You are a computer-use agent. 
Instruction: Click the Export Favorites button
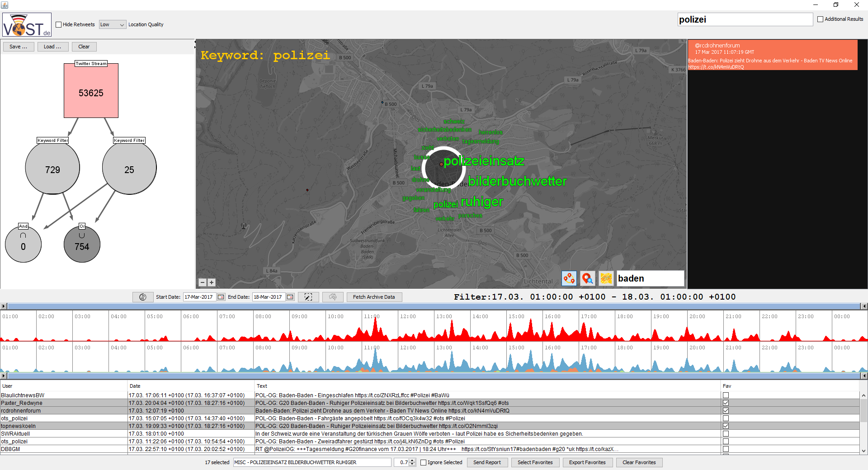[x=587, y=462]
